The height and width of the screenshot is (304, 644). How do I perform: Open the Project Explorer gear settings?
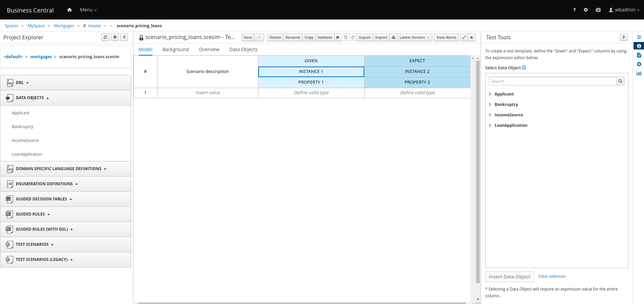click(115, 37)
